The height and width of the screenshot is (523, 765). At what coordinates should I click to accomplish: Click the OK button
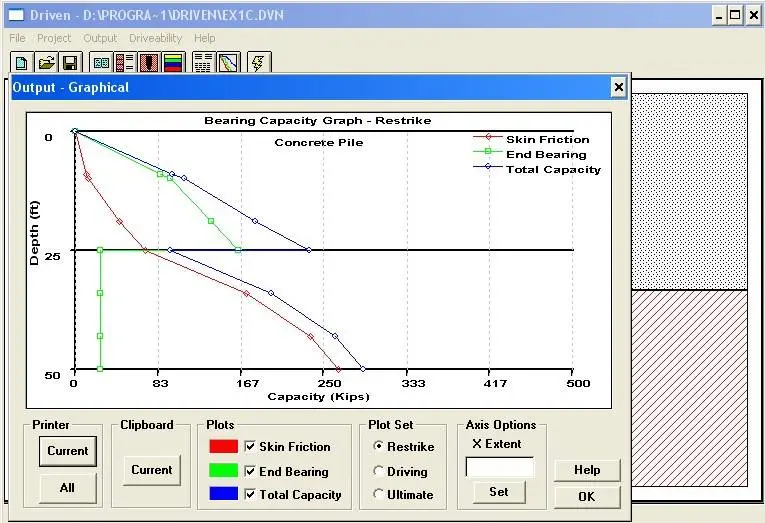587,497
